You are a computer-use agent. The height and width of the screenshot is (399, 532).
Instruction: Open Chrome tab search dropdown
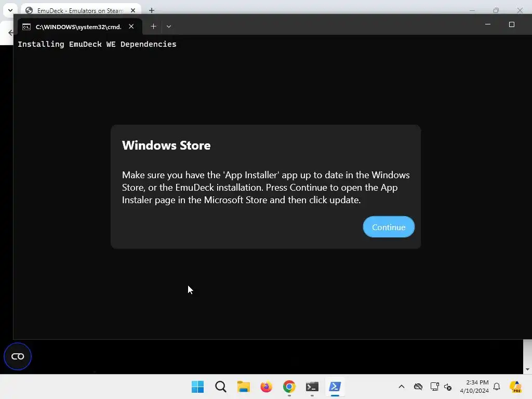point(10,10)
